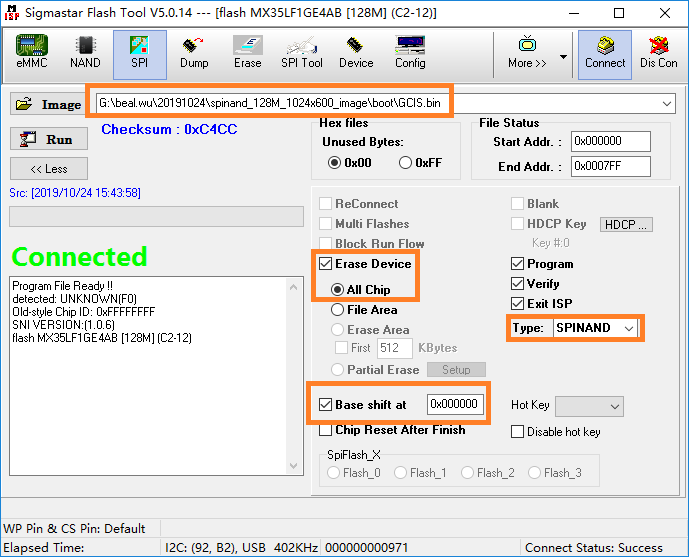Select the eMMC flash mode icon
This screenshot has width=689, height=557.
[32, 53]
